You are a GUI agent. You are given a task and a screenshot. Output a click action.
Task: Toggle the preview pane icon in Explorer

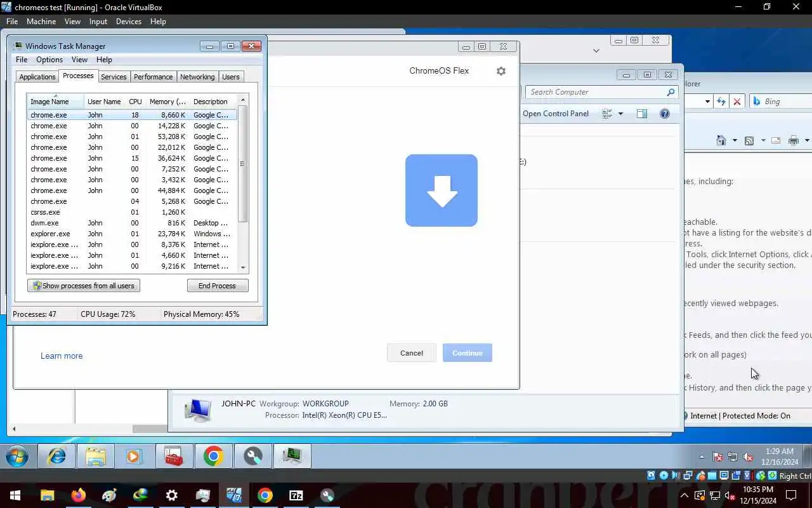642,114
